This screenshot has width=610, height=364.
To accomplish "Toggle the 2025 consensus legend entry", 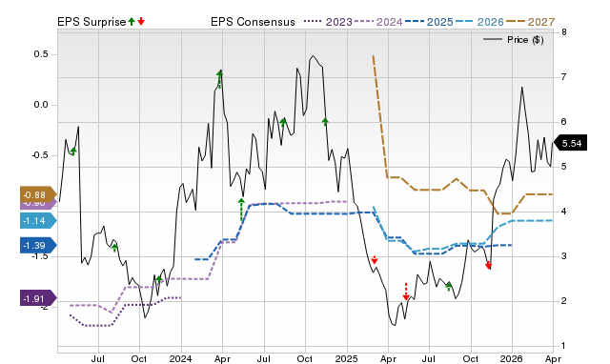I will (429, 22).
